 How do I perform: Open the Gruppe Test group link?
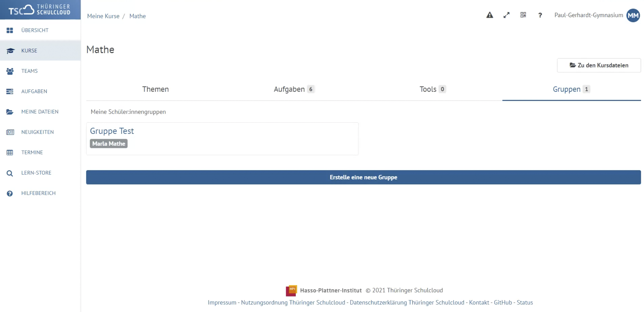pos(112,131)
